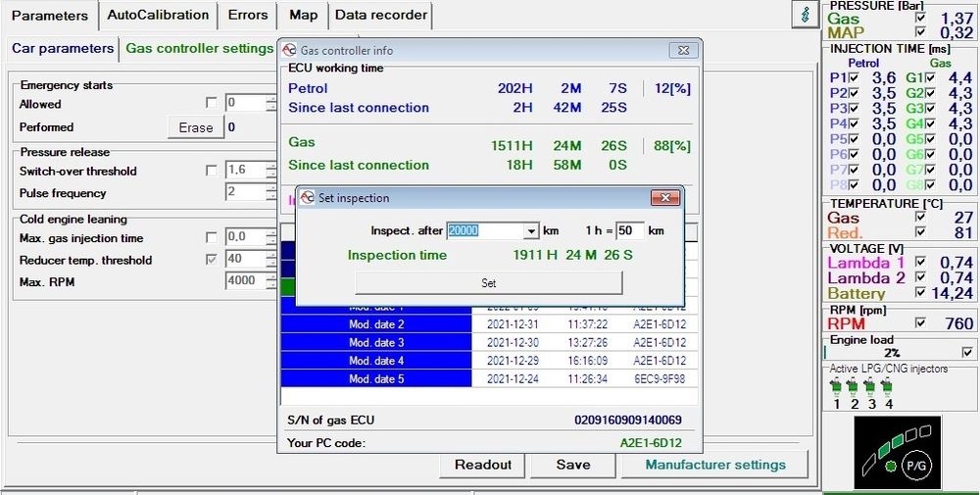Click the Engine load progress bar
Image resolution: width=980 pixels, height=495 pixels.
pos(892,353)
